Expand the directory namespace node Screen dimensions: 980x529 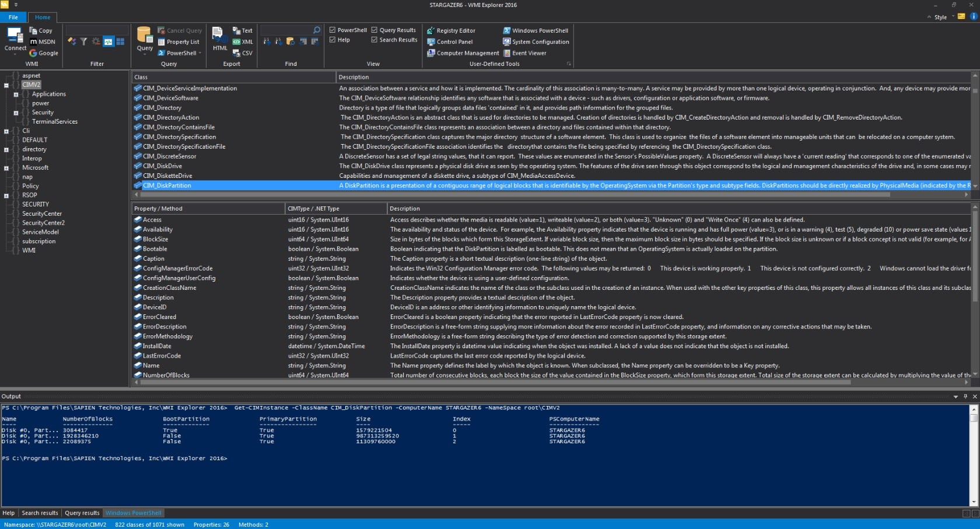[x=6, y=150]
